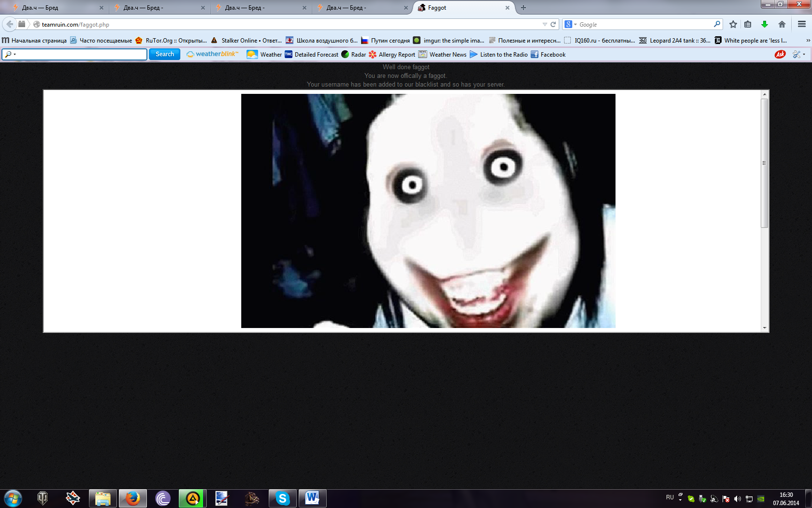Click the site identity globe icon
The width and height of the screenshot is (812, 508).
pos(36,24)
